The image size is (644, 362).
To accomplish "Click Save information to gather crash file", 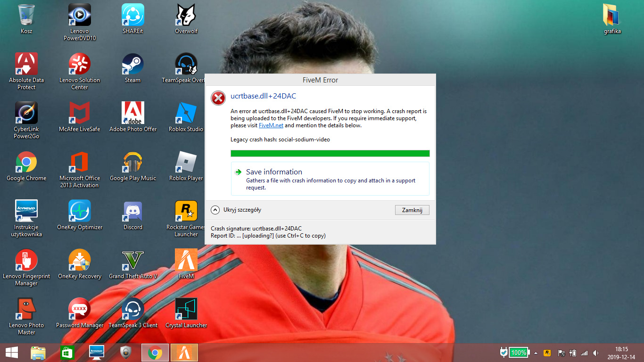I will pyautogui.click(x=330, y=179).
